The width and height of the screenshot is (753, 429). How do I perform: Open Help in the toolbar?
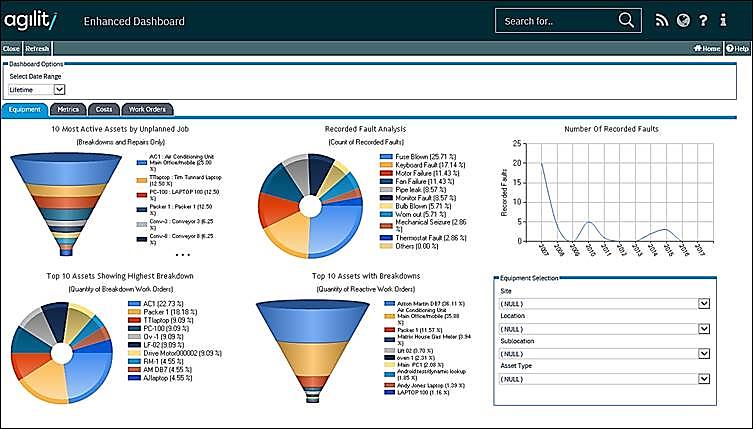pyautogui.click(x=737, y=48)
